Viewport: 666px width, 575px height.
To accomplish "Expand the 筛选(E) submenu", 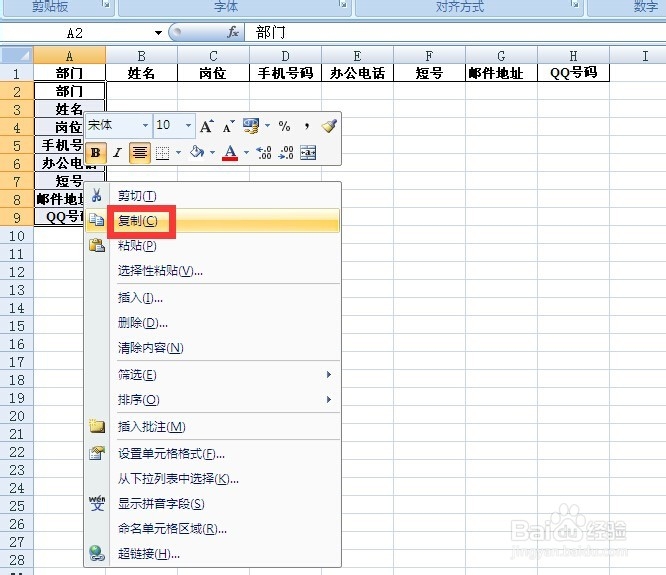I will (212, 375).
